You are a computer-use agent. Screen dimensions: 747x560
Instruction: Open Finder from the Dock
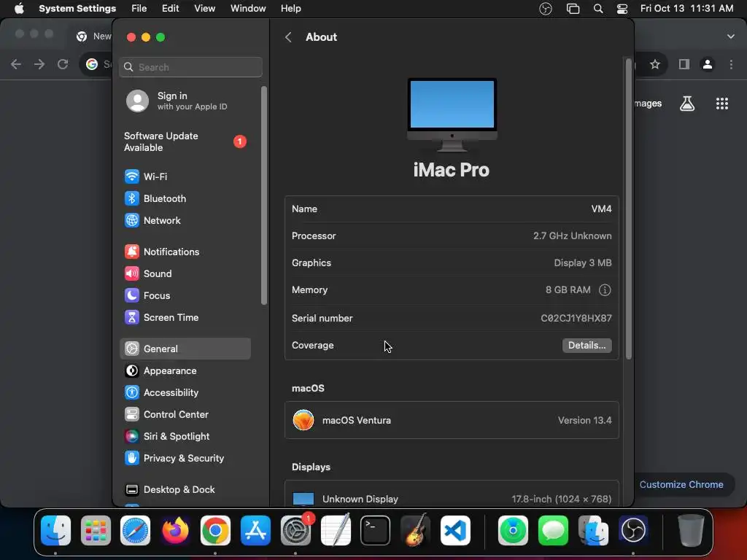point(55,531)
